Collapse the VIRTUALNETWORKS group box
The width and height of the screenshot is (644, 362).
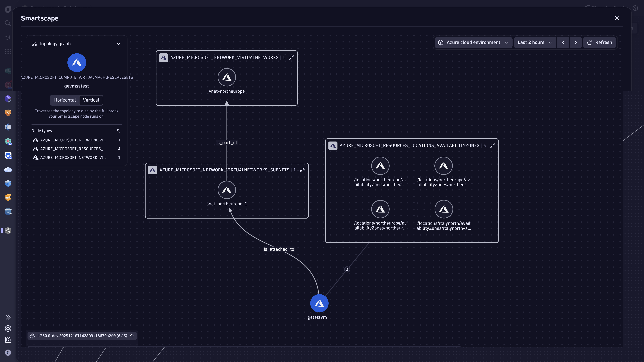(x=291, y=58)
